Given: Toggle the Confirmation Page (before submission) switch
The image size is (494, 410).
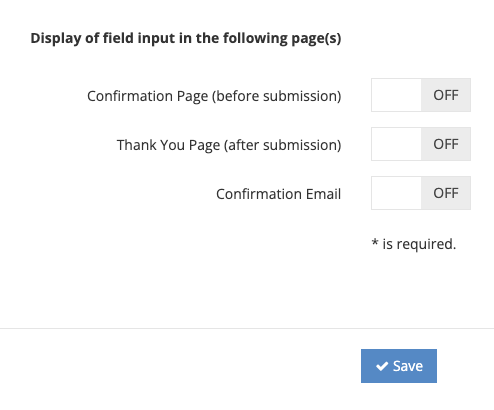Looking at the screenshot, I should coord(421,95).
